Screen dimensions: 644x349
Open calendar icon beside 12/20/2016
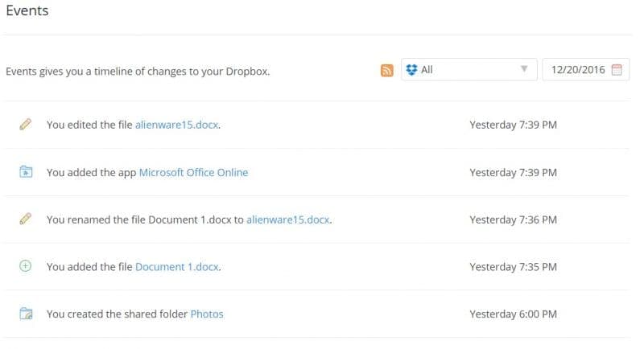617,70
